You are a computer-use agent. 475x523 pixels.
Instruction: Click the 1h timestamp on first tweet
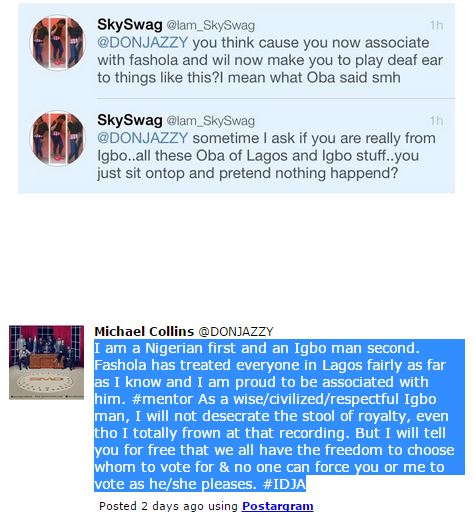436,25
